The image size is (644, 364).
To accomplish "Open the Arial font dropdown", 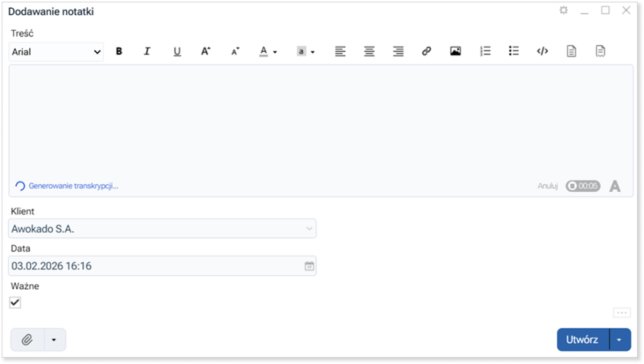I will (x=57, y=52).
